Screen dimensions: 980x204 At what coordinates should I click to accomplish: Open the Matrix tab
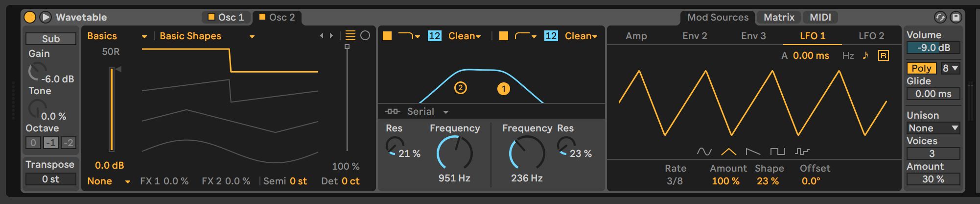[779, 17]
